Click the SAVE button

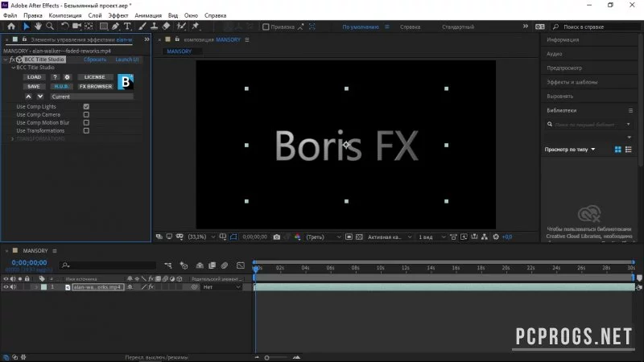pyautogui.click(x=34, y=87)
